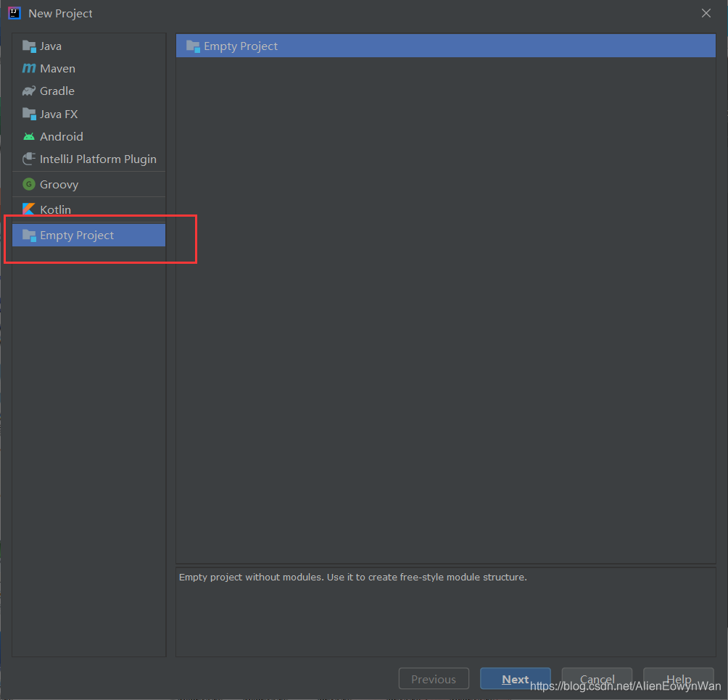The width and height of the screenshot is (728, 700).
Task: Close the New Project dialog window
Action: tap(706, 13)
